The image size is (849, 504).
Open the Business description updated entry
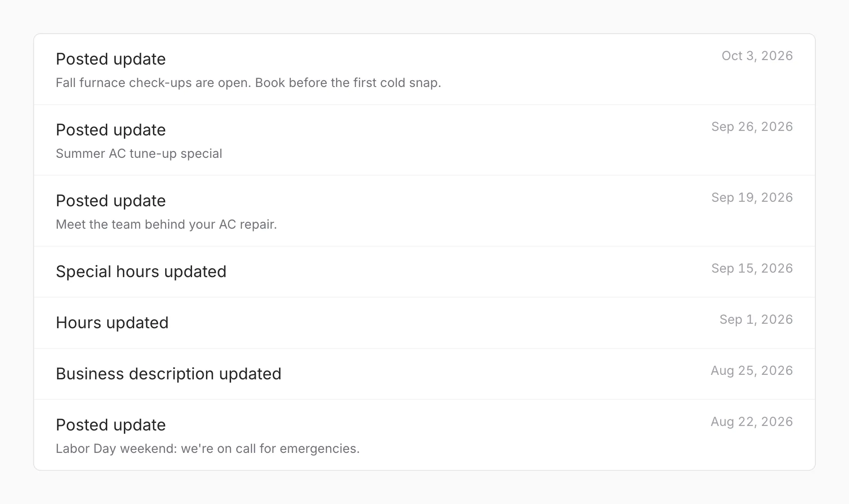(424, 374)
